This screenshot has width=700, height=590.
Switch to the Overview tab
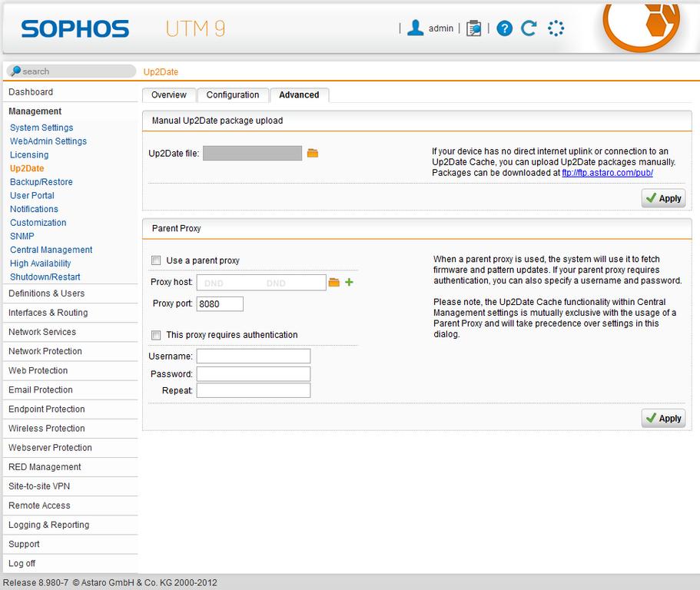[169, 95]
